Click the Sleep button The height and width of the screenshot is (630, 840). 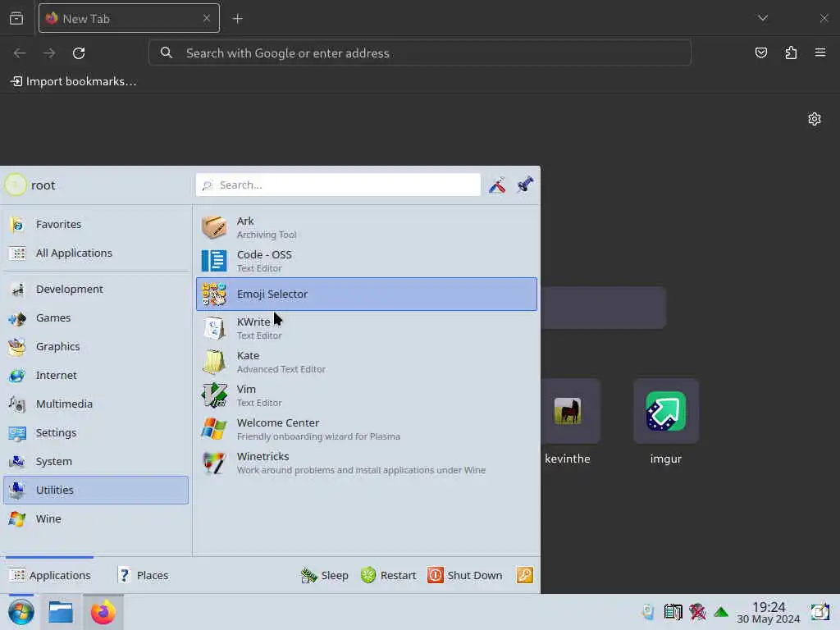[x=324, y=575]
